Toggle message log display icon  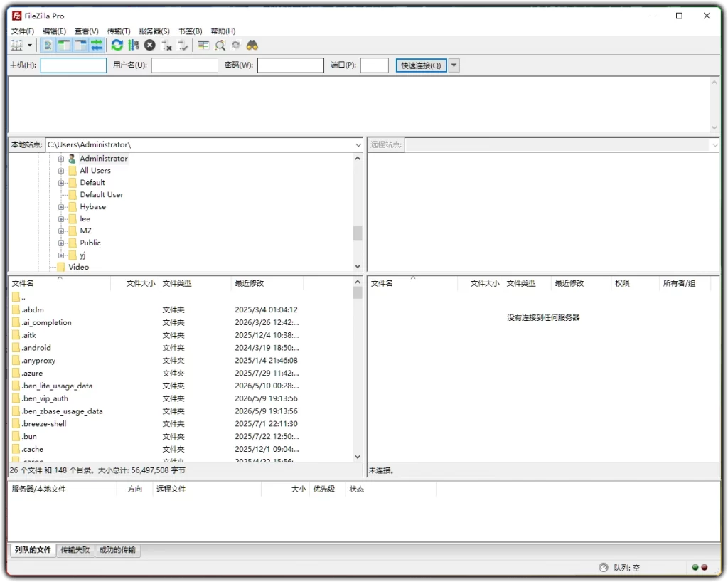tap(48, 45)
